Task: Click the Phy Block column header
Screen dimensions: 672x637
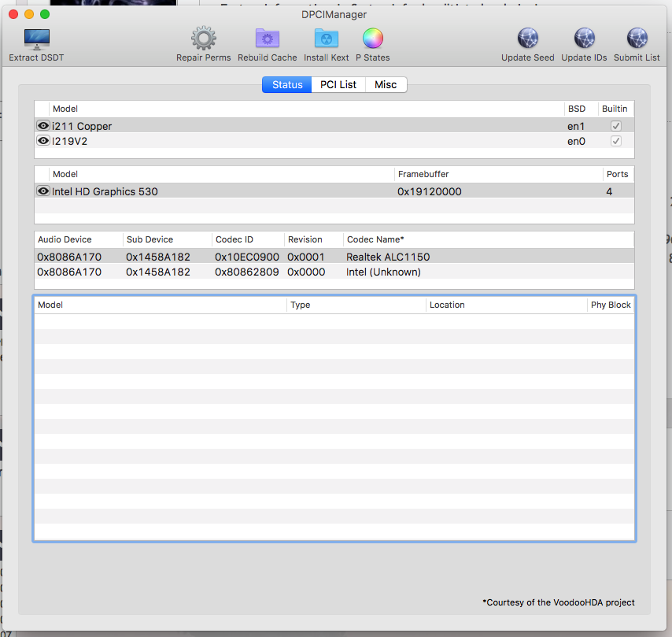Action: pyautogui.click(x=611, y=305)
